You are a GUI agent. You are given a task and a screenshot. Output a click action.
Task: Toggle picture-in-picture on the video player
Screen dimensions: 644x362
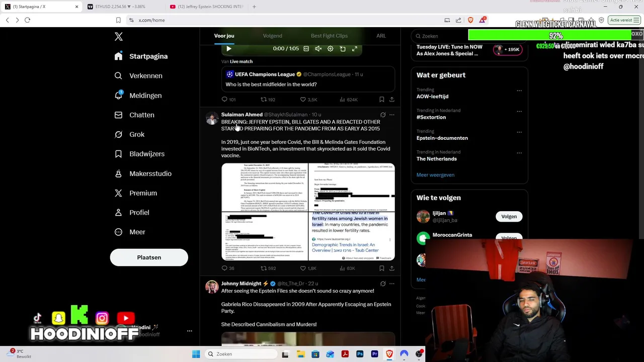coord(343,49)
